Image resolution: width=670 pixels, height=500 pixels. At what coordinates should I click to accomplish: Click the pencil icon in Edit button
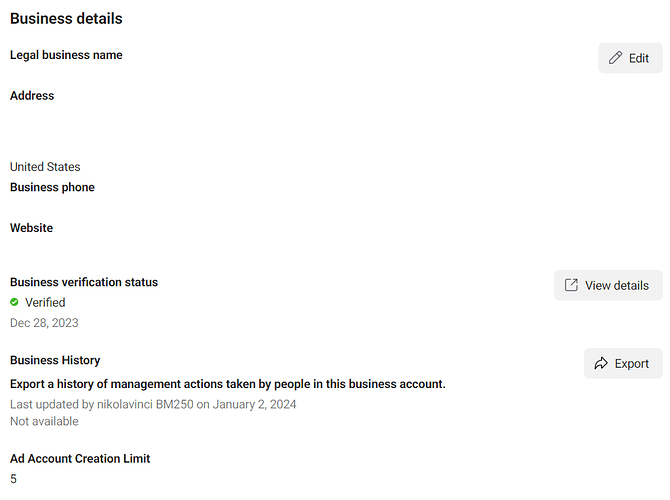[615, 58]
